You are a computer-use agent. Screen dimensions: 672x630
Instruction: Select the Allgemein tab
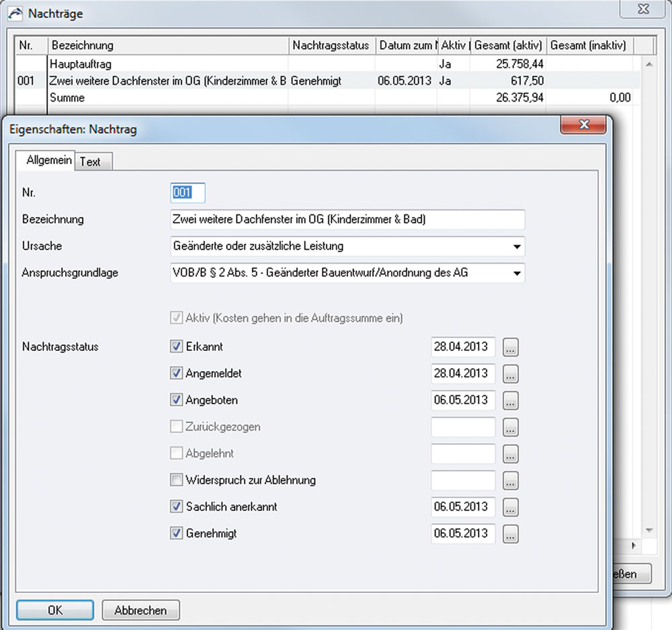click(x=48, y=161)
